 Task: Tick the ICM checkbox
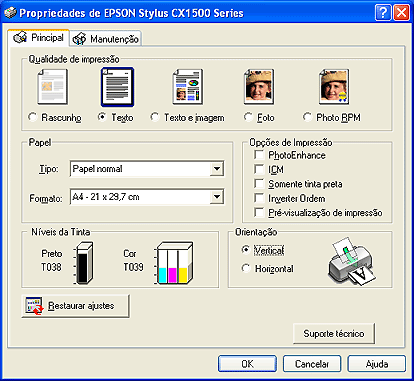pyautogui.click(x=259, y=169)
